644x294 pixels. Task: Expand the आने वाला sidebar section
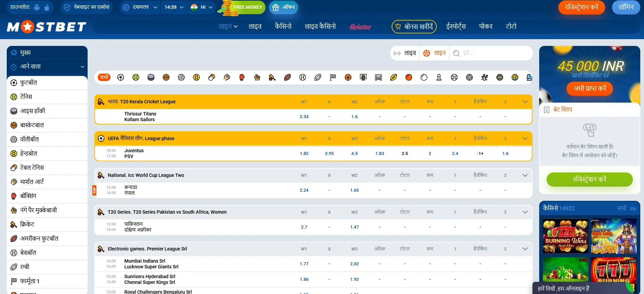pyautogui.click(x=47, y=66)
